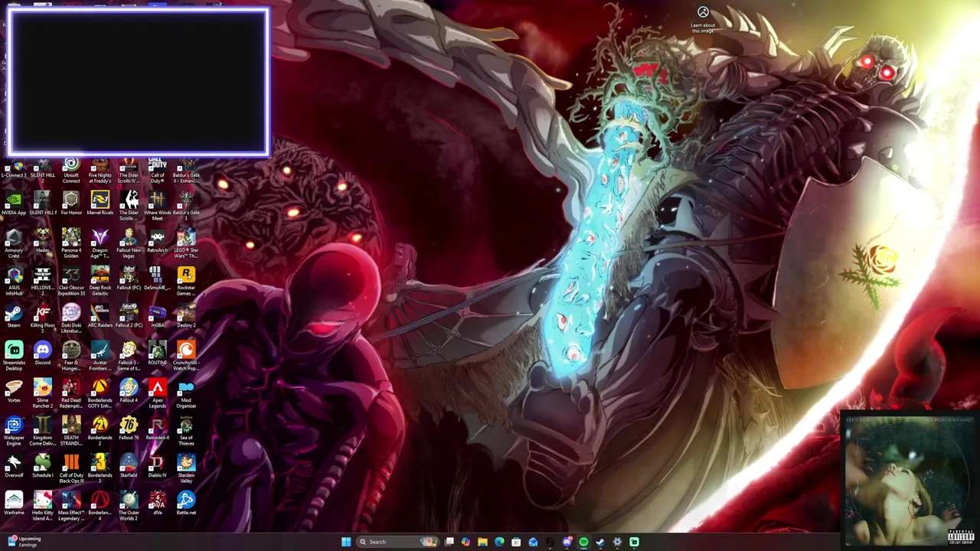The width and height of the screenshot is (980, 551).
Task: Launch The Outer Worlds 2 shortcut
Action: click(x=129, y=506)
